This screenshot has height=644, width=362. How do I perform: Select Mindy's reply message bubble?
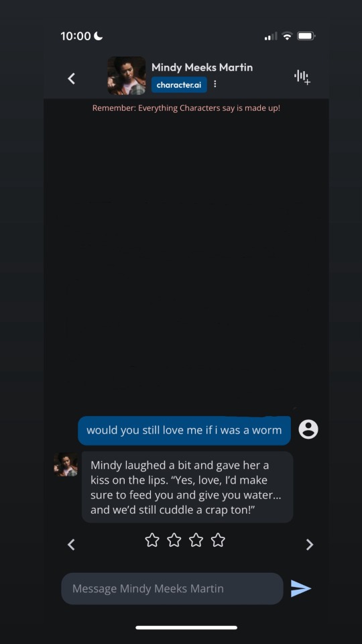point(187,487)
